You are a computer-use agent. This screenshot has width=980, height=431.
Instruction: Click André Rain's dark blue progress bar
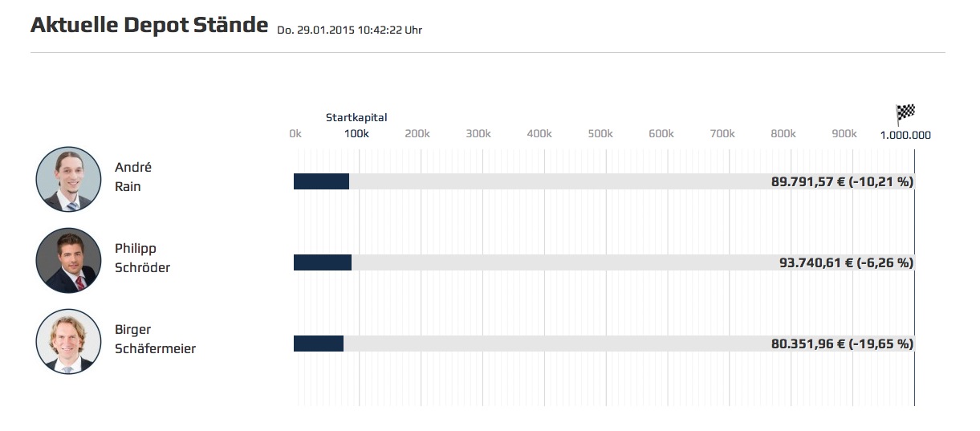321,181
